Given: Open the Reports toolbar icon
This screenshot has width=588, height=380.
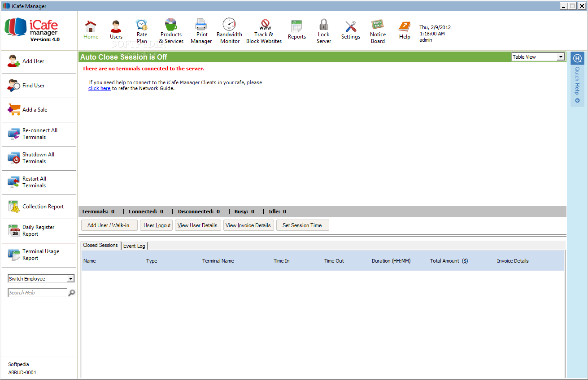Looking at the screenshot, I should [296, 26].
